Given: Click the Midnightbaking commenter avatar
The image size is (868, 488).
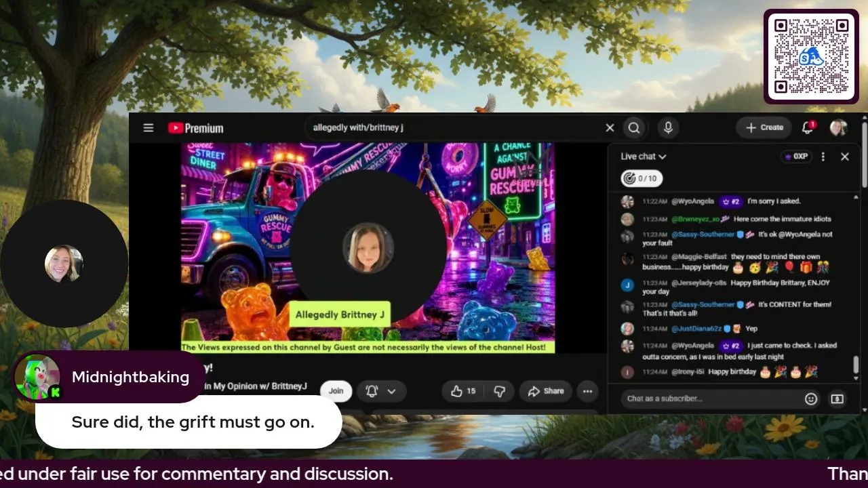Looking at the screenshot, I should click(37, 377).
